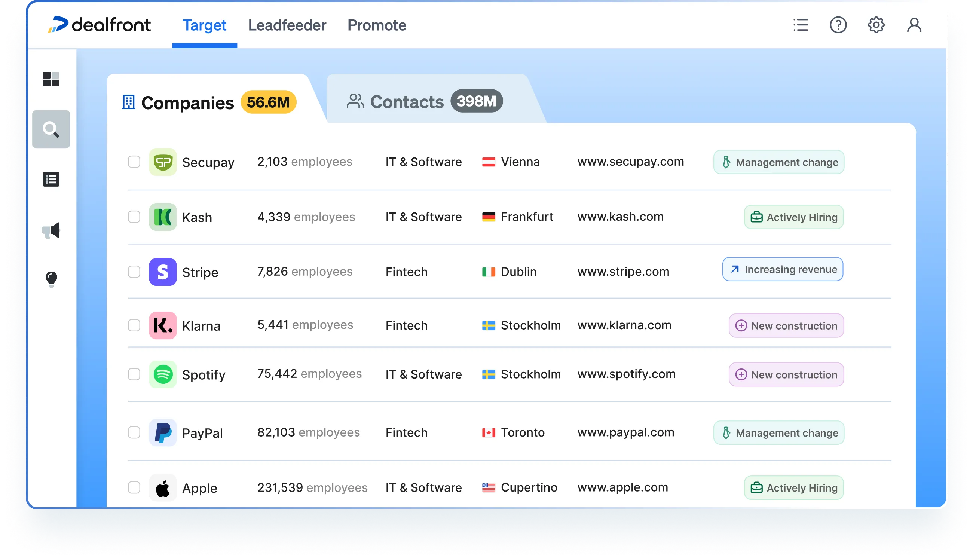
Task: Click Secupay's Management change tag
Action: (x=778, y=162)
